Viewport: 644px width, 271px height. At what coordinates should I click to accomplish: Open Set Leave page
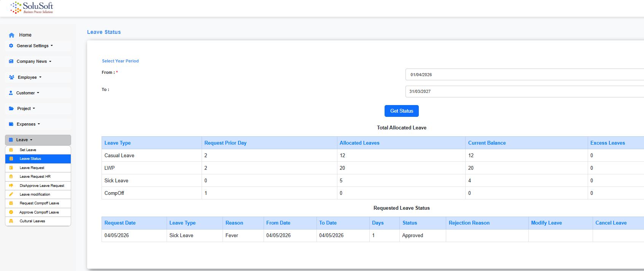pos(38,150)
